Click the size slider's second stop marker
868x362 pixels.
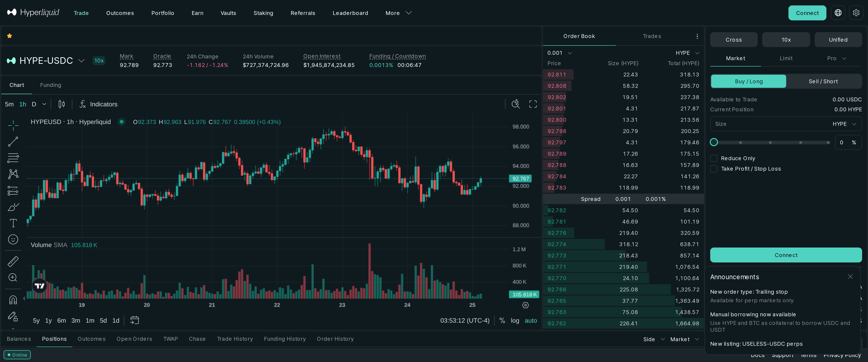tap(770, 142)
